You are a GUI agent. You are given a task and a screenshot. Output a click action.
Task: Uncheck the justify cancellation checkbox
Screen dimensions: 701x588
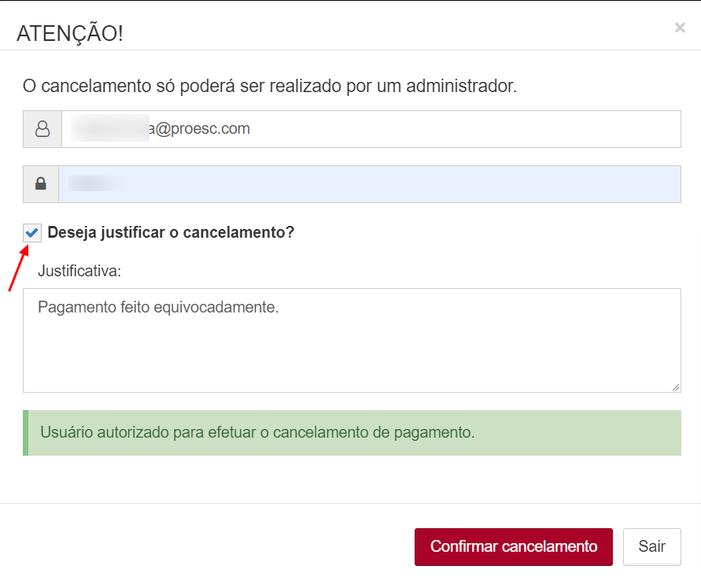pos(32,232)
